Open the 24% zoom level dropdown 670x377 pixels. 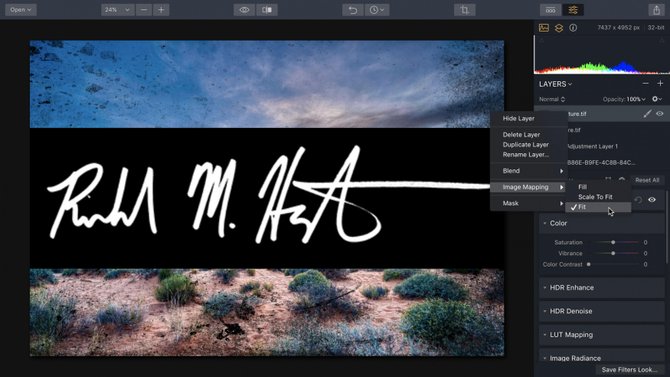(x=118, y=10)
